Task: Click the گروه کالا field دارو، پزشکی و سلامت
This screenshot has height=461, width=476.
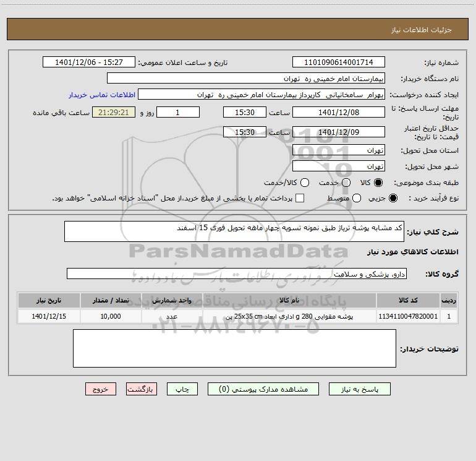Action: 237,274
